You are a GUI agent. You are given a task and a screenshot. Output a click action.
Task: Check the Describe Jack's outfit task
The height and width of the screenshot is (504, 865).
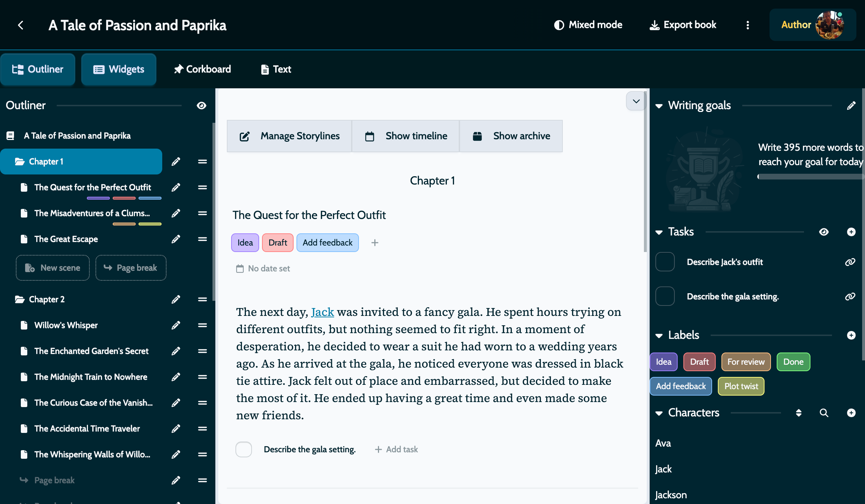pos(664,262)
